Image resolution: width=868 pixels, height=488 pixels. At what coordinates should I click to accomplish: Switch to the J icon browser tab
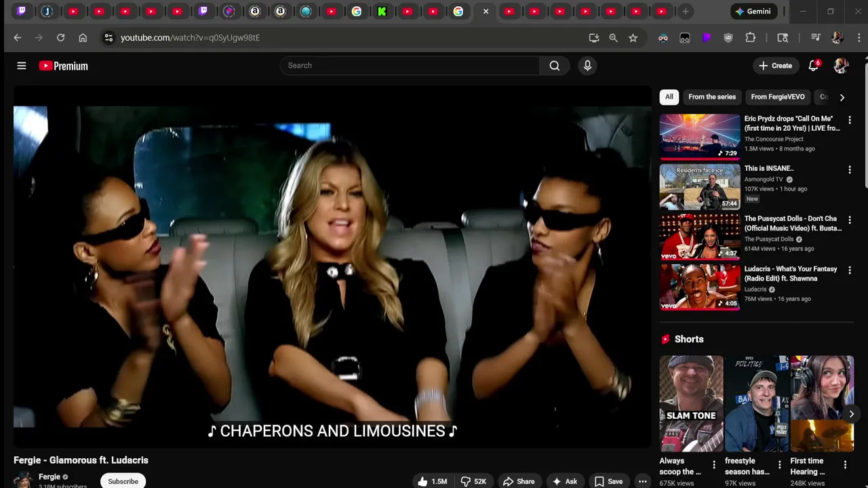(47, 11)
